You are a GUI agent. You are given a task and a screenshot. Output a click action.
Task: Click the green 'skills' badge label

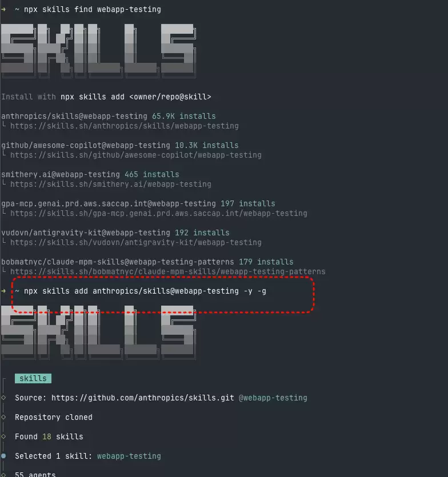click(33, 378)
